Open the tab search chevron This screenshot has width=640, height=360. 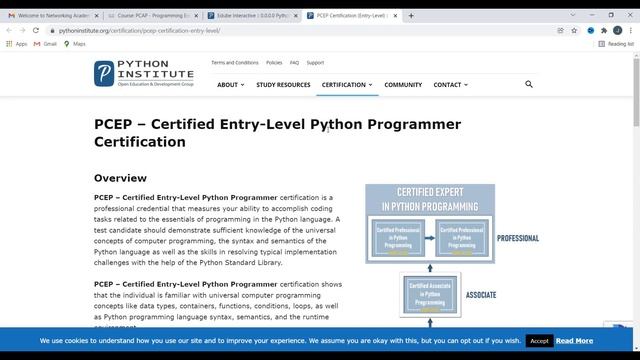[573, 15]
